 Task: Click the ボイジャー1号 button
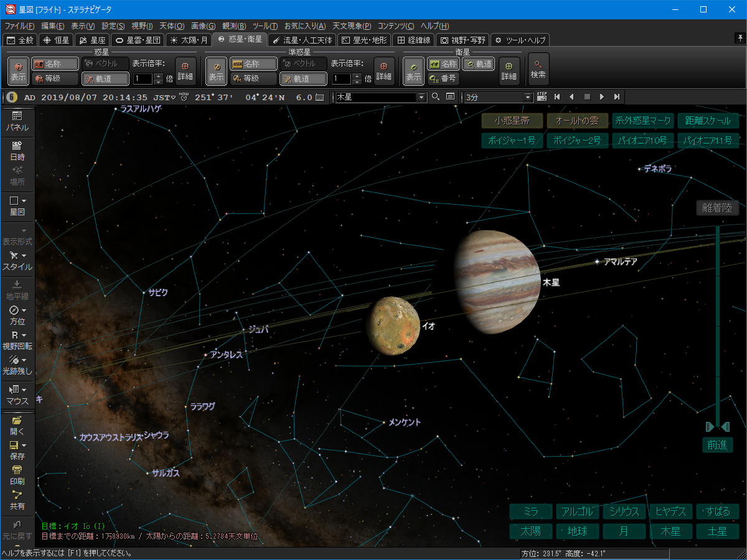511,141
